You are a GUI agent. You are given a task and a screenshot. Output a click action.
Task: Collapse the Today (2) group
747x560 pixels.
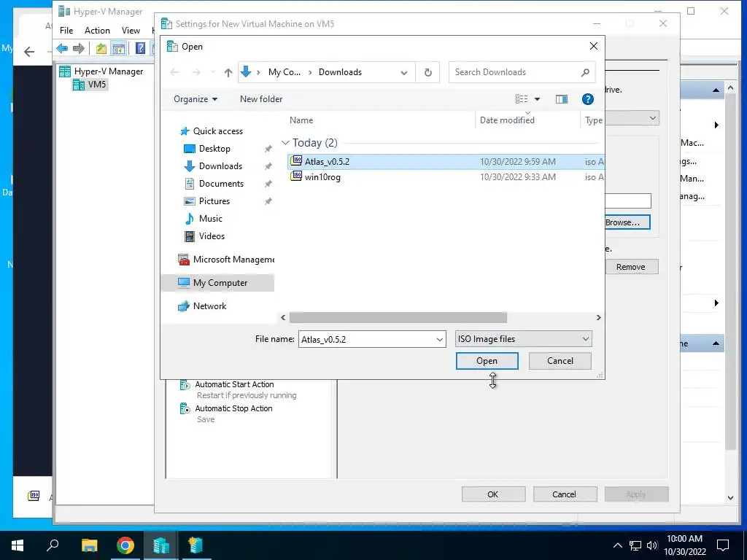pos(285,143)
